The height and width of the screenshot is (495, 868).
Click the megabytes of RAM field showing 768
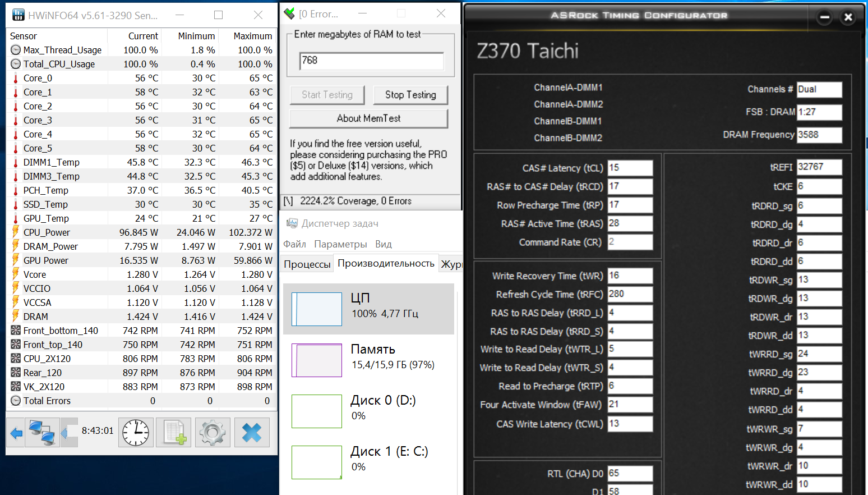pos(372,61)
